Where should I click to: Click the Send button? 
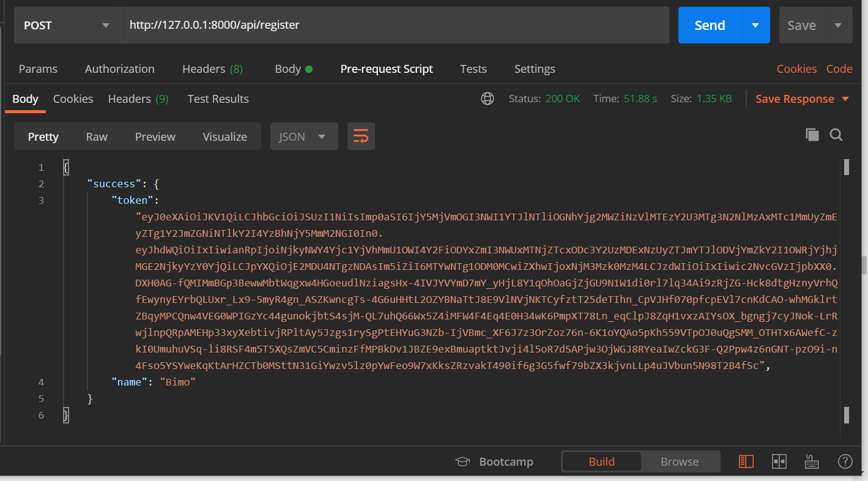click(x=709, y=25)
